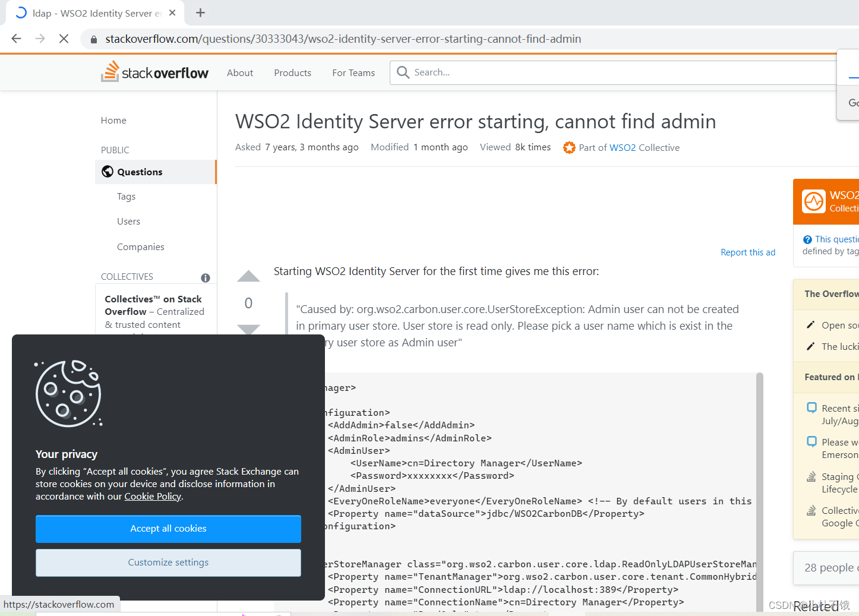Upvote the question
The image size is (859, 616).
pyautogui.click(x=248, y=276)
